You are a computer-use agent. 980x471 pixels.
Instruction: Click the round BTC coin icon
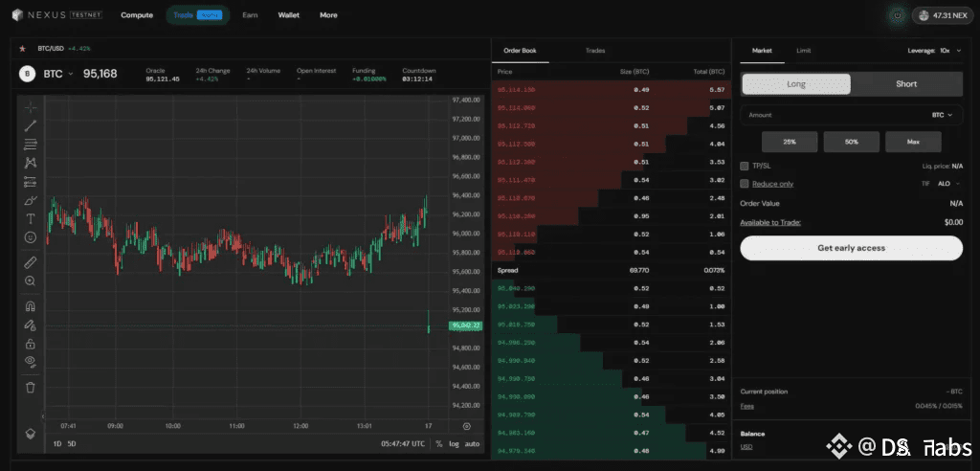pos(27,74)
